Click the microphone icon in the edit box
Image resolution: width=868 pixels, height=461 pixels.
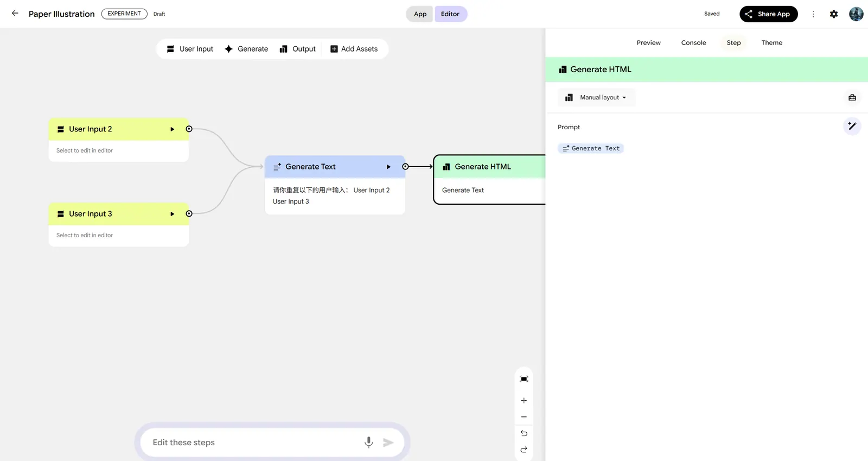click(368, 442)
